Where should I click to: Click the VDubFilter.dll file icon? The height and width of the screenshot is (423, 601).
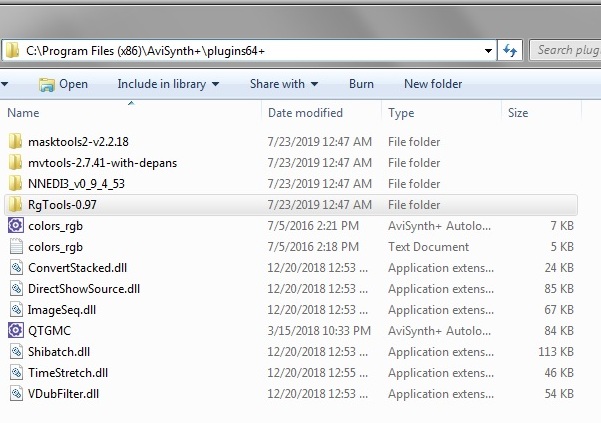[16, 393]
